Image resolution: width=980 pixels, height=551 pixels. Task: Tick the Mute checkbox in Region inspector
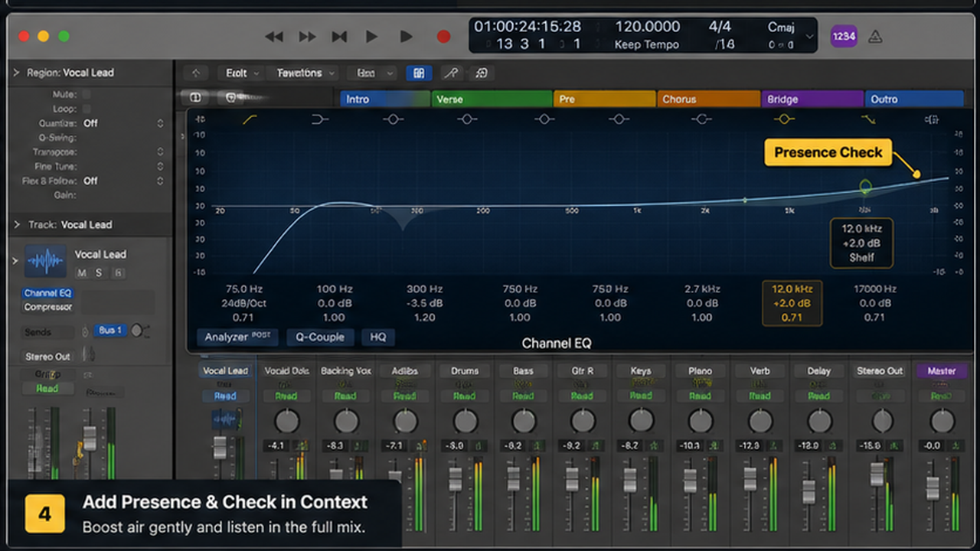click(87, 94)
